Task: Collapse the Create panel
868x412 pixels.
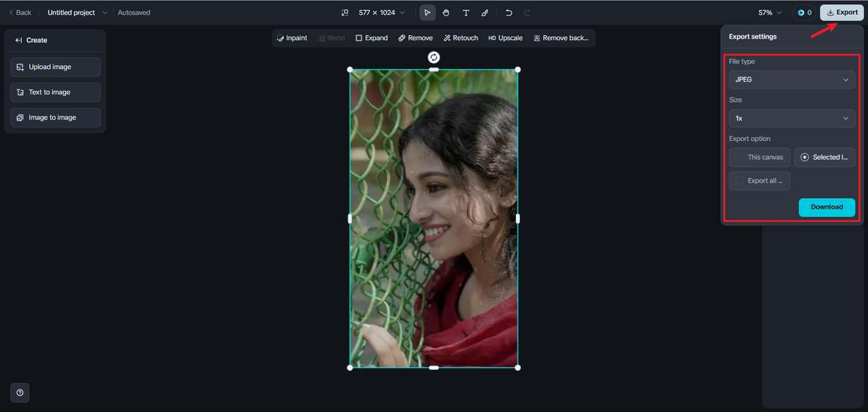Action: click(18, 40)
